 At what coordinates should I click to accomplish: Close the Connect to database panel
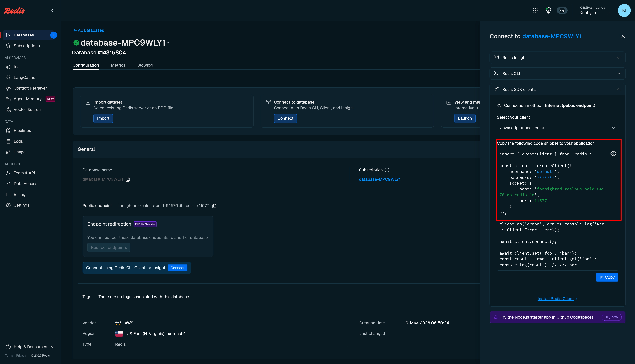click(623, 36)
